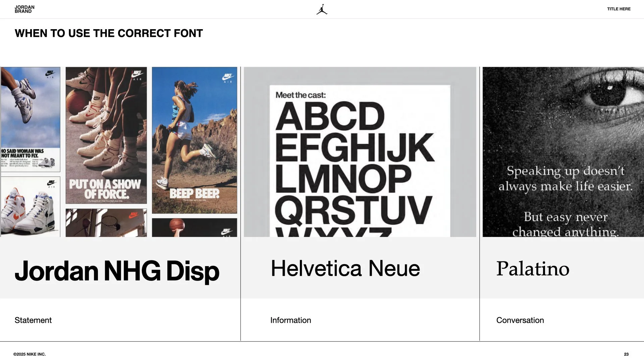
Task: Click the Nike Air logo on the Put On A Show Of Force poster
Action: [138, 74]
